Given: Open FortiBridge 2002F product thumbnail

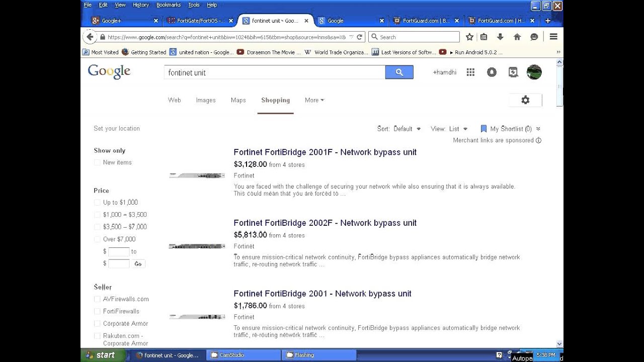Looking at the screenshot, I should tap(197, 246).
